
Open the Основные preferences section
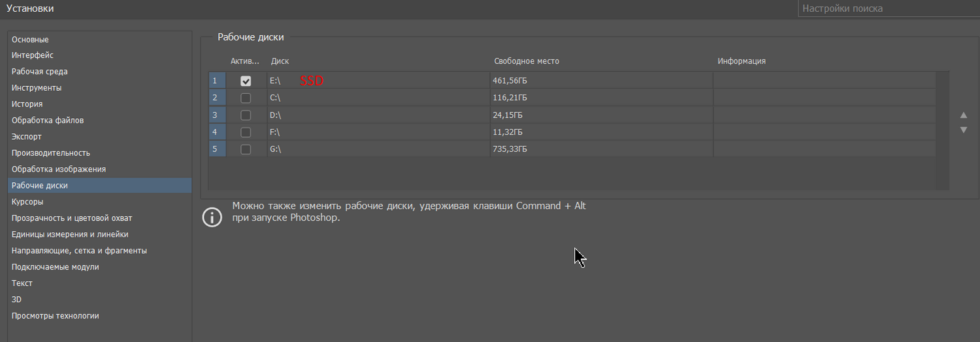100,39
